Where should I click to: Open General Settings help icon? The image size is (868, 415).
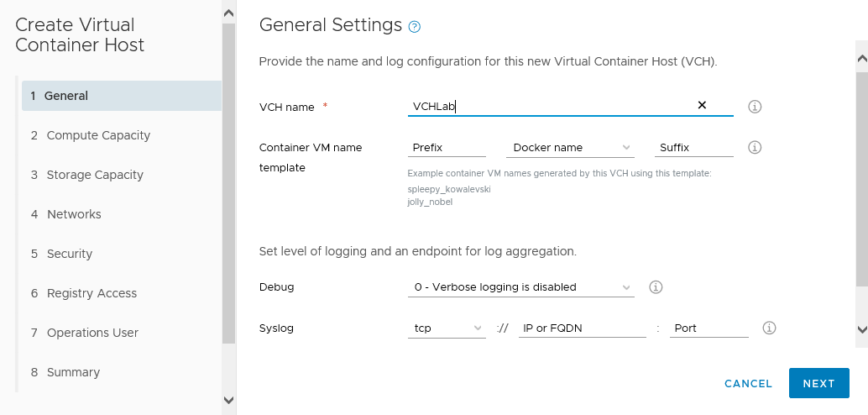point(414,27)
